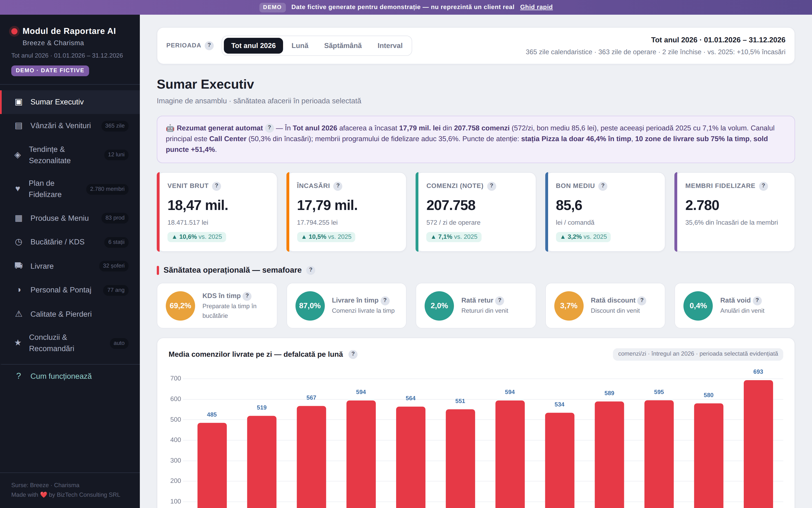This screenshot has height=508, width=812.
Task: Open help icon for VENIT BRUT
Action: coord(217,186)
